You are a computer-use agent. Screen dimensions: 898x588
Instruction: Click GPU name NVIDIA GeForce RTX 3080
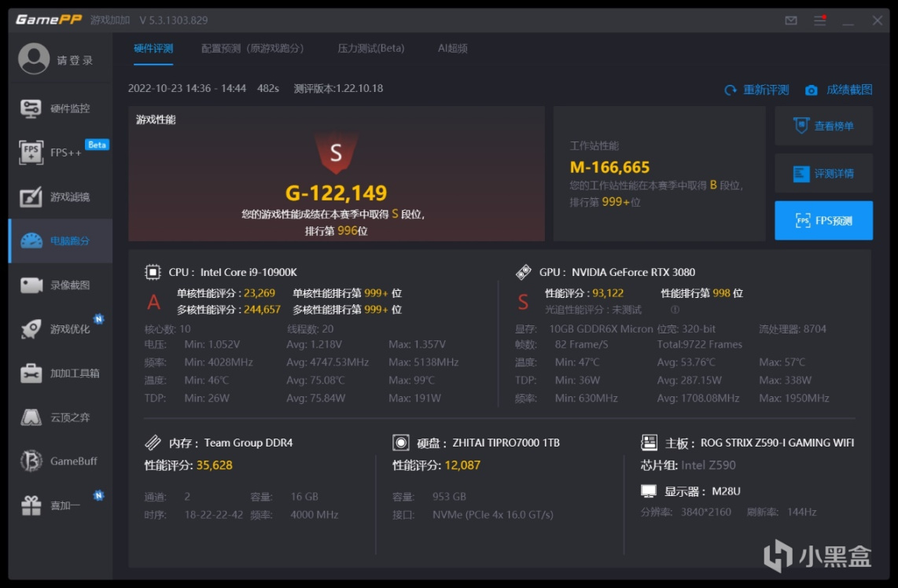click(x=634, y=272)
